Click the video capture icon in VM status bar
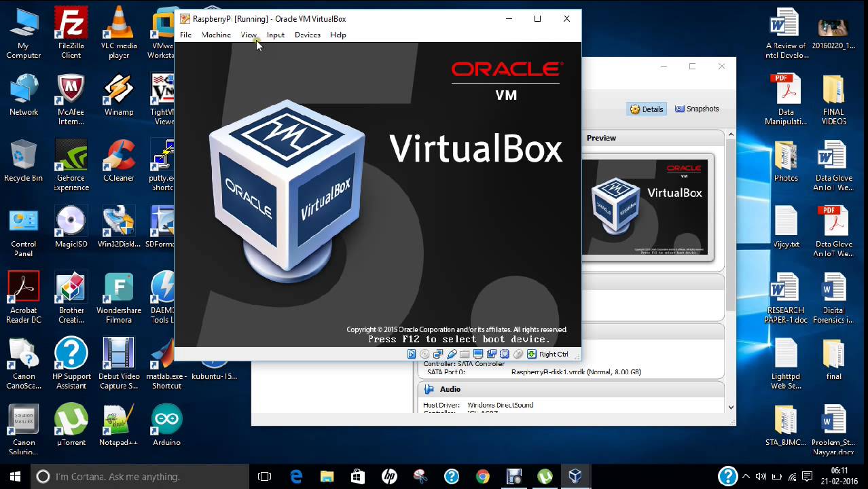Screen dimensions: 868x489 (491, 354)
